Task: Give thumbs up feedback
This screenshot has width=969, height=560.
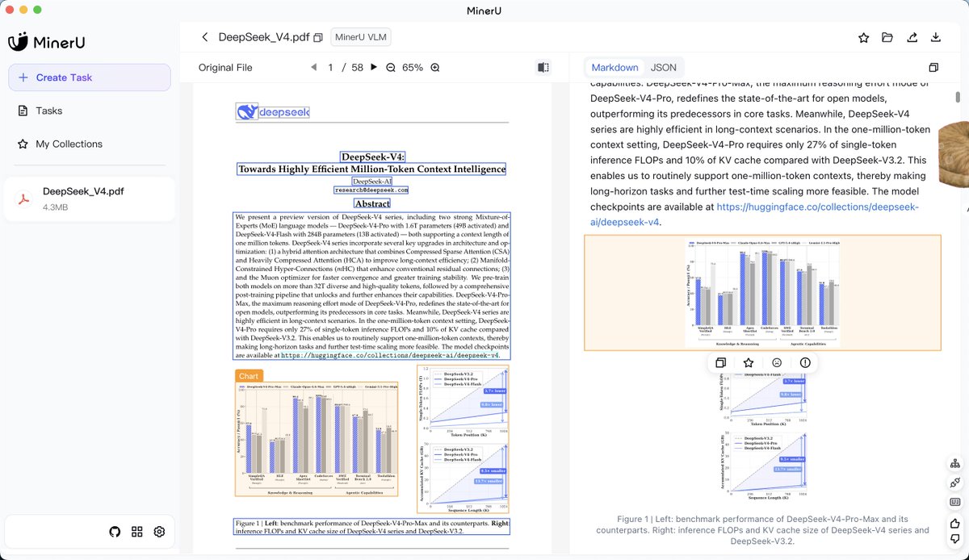Action: coord(955,522)
